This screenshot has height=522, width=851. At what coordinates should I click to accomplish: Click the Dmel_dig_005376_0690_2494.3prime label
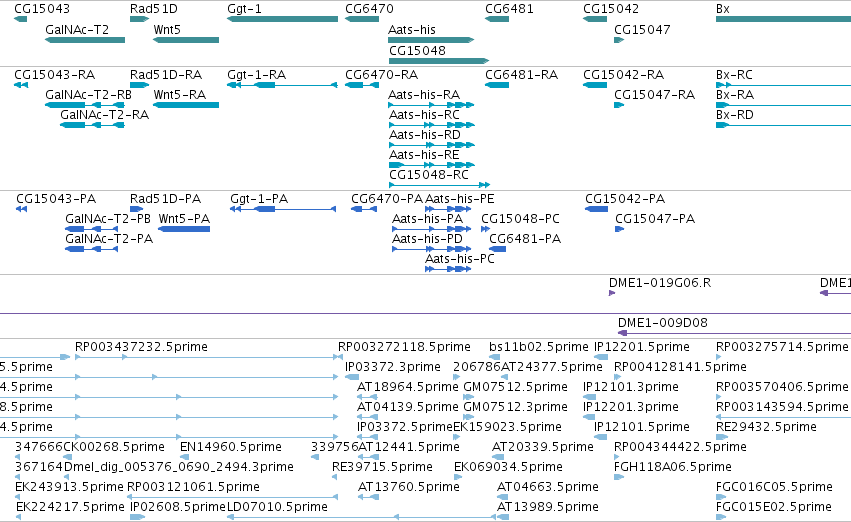click(179, 467)
